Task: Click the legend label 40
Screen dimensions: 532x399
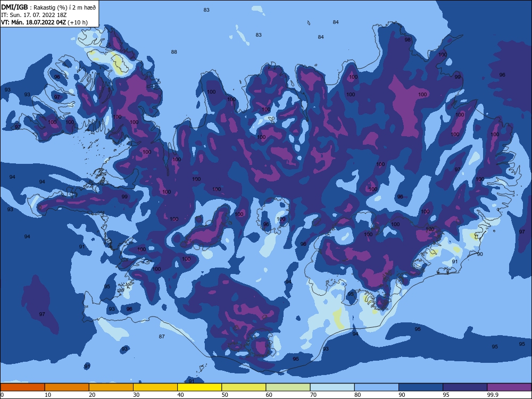Action: [x=181, y=395]
